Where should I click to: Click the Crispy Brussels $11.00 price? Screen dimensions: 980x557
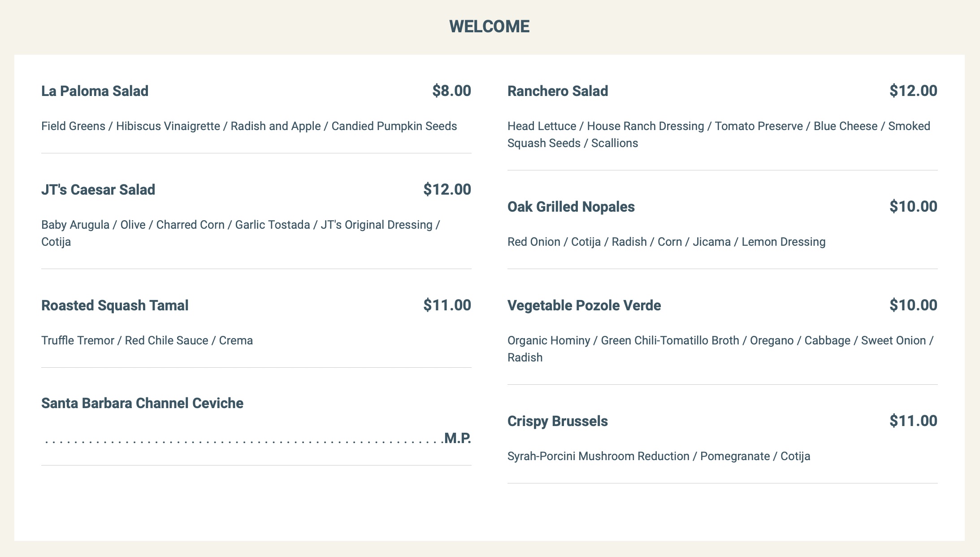913,421
